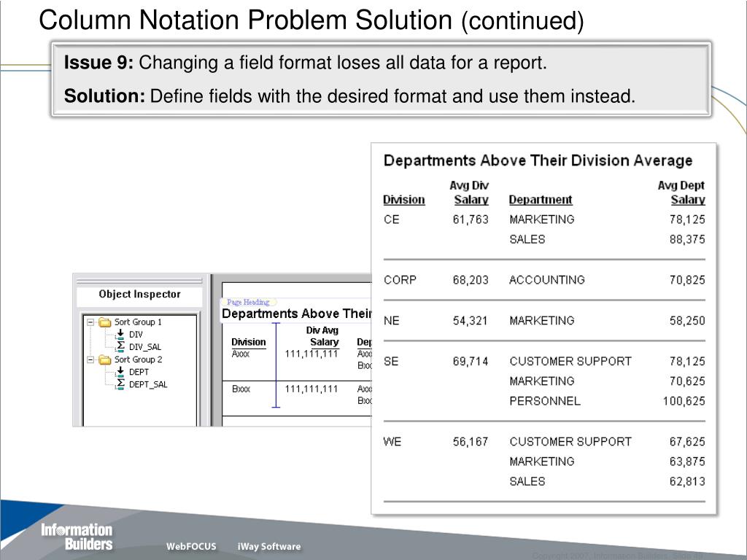Screen dimensions: 747x560
Task: Click the 56,167 average division salary
Action: click(x=471, y=442)
